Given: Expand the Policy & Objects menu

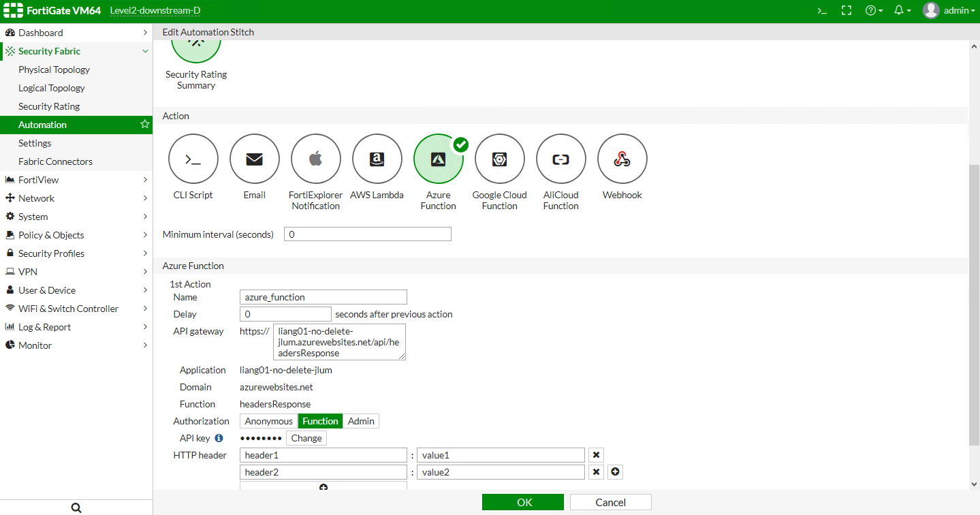Looking at the screenshot, I should 76,235.
